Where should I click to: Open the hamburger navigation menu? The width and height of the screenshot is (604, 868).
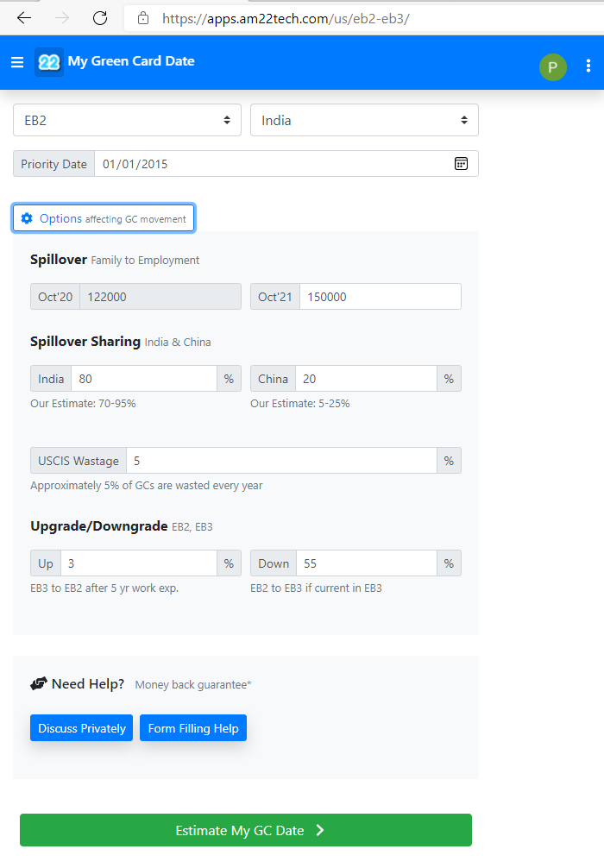[x=17, y=62]
